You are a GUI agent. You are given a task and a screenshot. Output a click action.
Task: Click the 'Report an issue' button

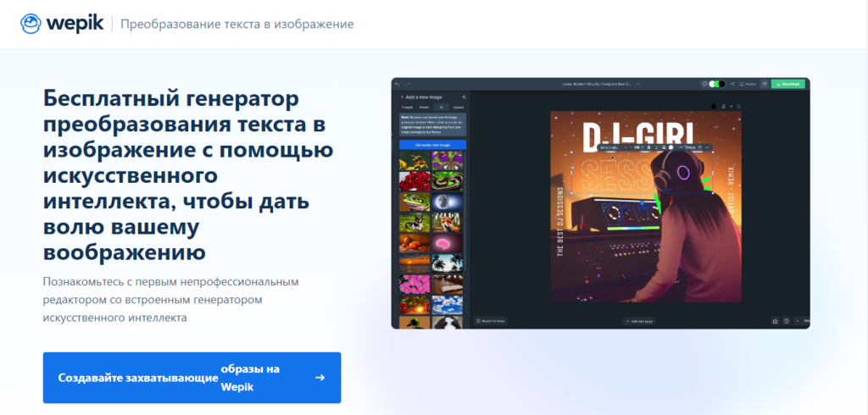point(491,320)
